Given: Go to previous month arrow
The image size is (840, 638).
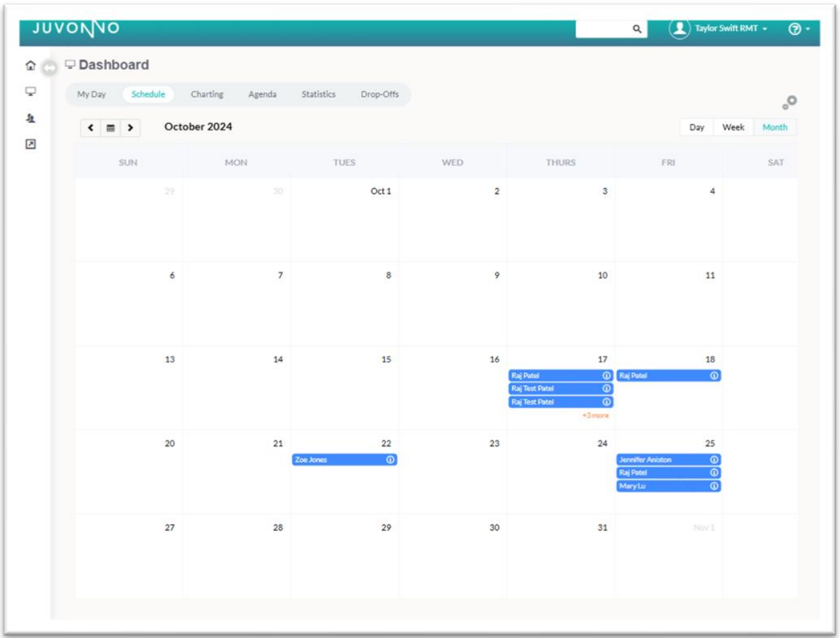Looking at the screenshot, I should click(x=91, y=128).
